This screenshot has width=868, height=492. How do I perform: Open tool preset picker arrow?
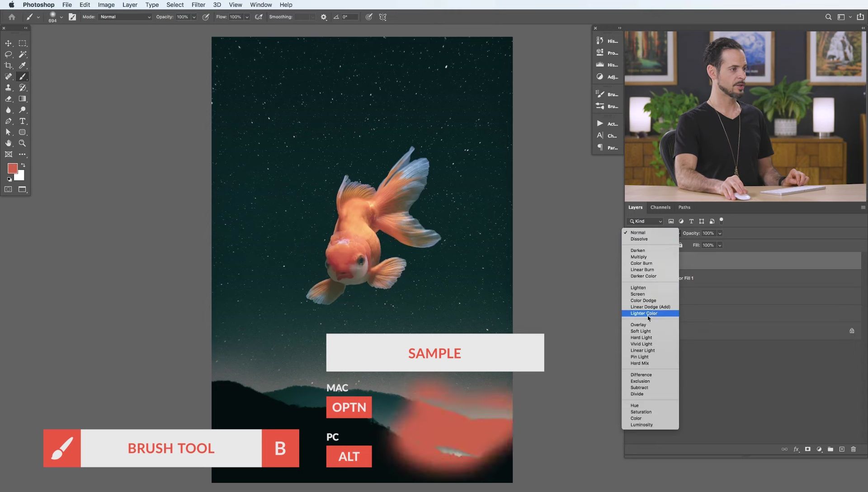tap(38, 17)
